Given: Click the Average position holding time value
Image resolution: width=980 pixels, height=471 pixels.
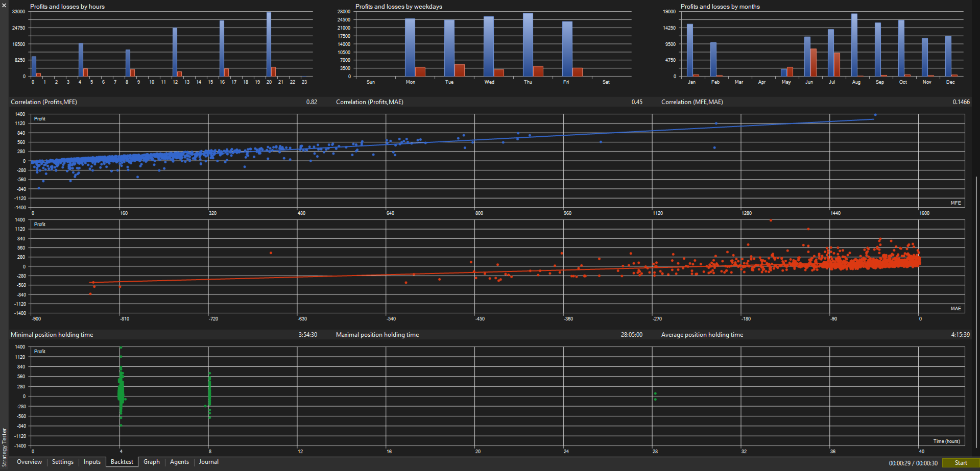Looking at the screenshot, I should click(x=960, y=335).
